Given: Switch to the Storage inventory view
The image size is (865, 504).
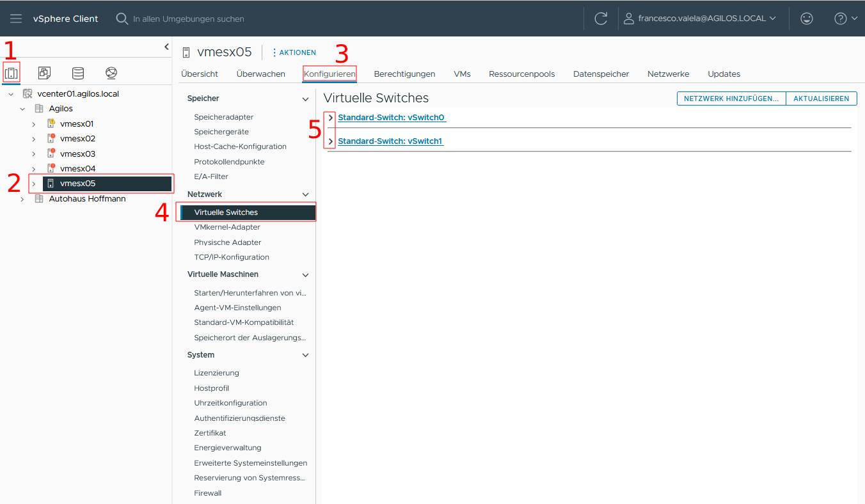Looking at the screenshot, I should click(78, 72).
